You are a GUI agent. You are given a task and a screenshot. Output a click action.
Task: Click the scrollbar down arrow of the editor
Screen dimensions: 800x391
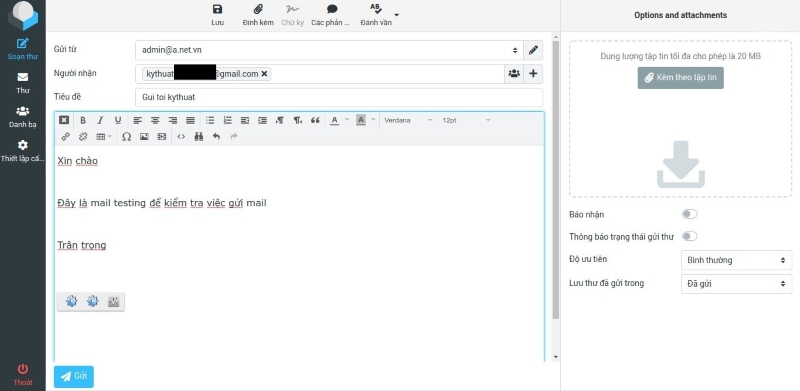(x=556, y=357)
